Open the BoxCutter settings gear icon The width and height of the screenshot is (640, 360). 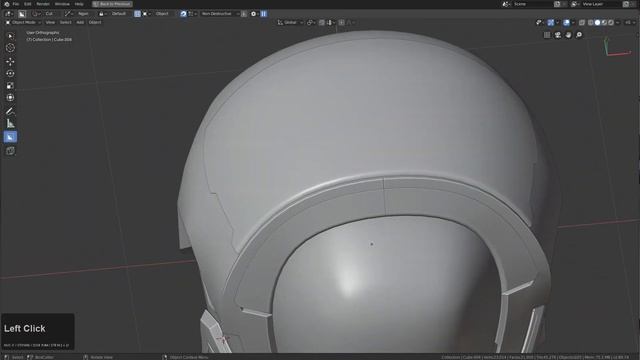pyautogui.click(x=253, y=13)
